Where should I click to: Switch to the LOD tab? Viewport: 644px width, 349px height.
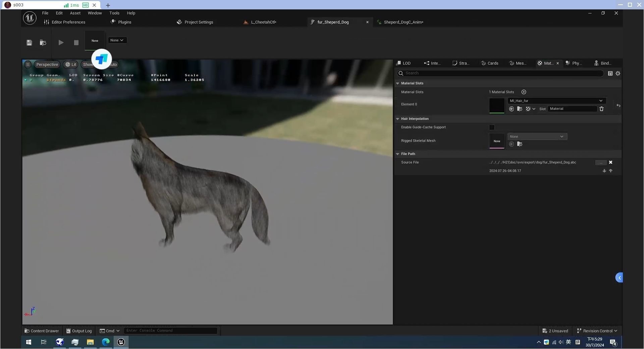(x=404, y=63)
